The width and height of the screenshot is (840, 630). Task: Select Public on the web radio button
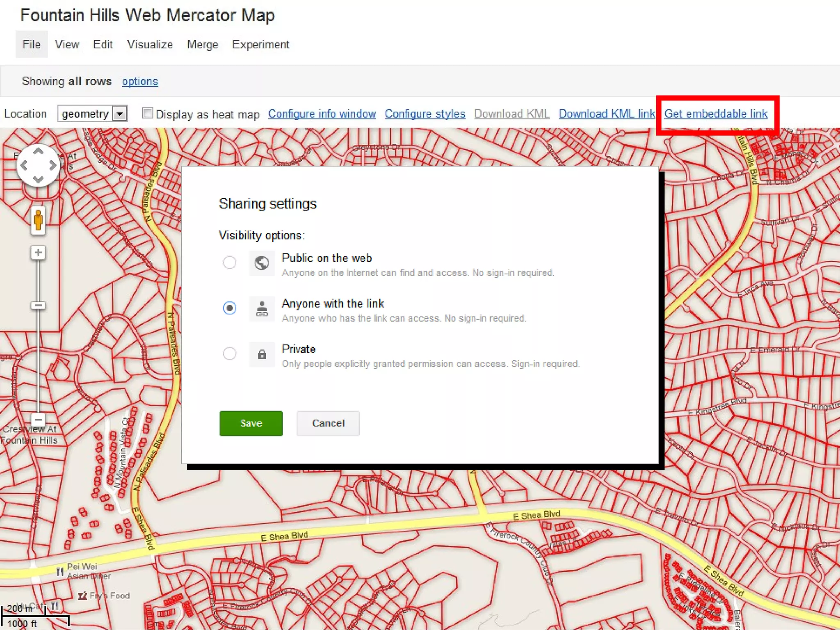[230, 262]
